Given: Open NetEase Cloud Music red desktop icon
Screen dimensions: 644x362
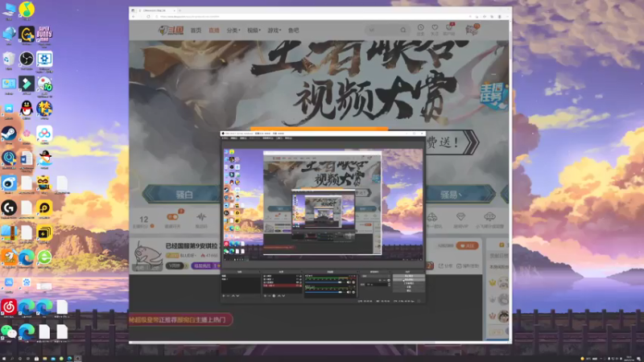Looking at the screenshot, I should point(9,306).
